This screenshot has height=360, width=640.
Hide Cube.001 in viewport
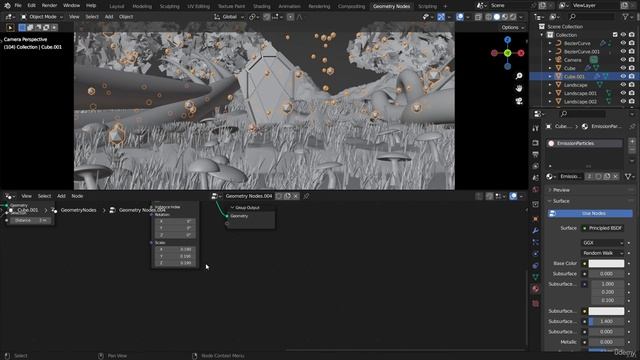[x=623, y=76]
